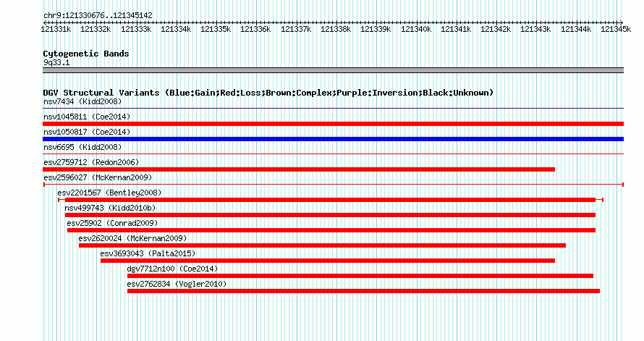Select the red bar for esv25902
Viewport: 644px width, 341px height.
coord(331,230)
